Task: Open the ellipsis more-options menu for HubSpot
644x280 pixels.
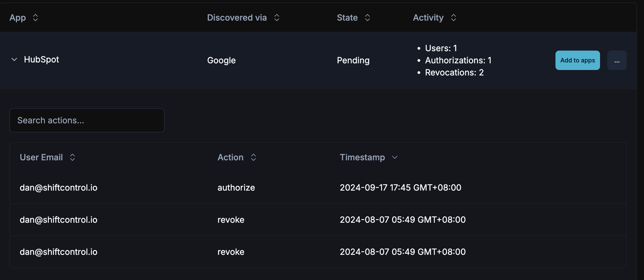Action: (x=617, y=60)
